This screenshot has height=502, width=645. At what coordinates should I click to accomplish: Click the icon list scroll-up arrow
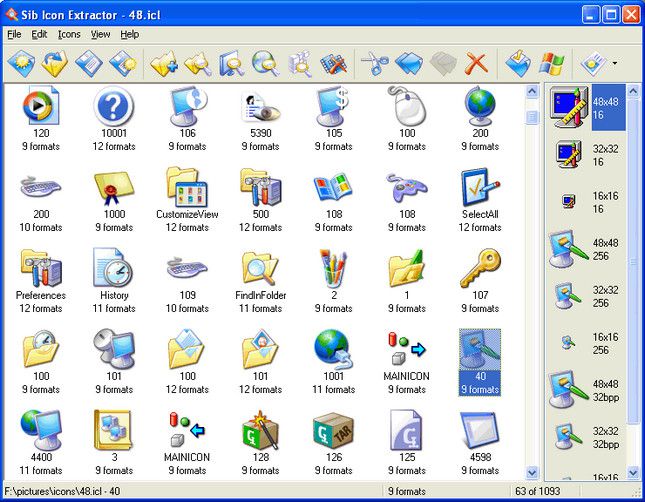coord(532,91)
